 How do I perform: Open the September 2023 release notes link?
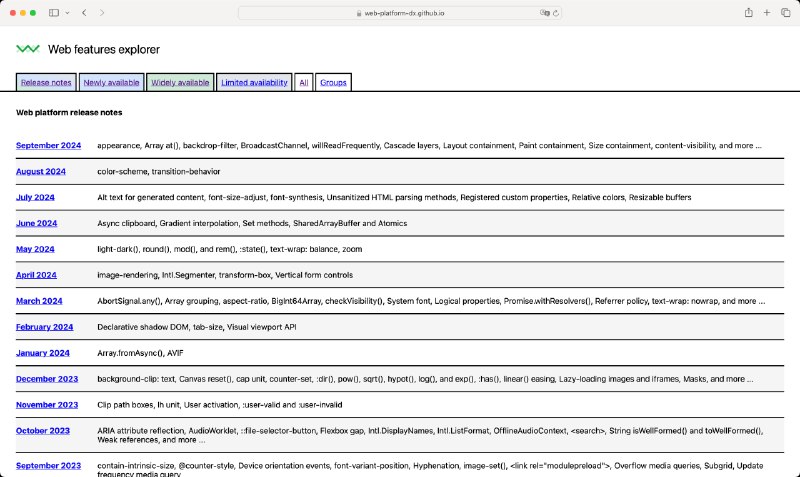(48, 466)
